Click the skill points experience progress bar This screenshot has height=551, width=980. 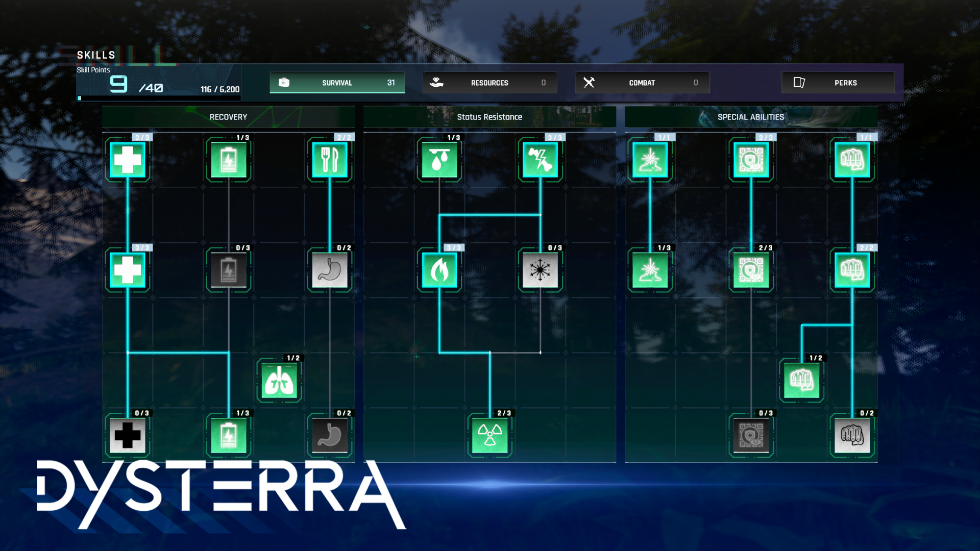(x=158, y=98)
